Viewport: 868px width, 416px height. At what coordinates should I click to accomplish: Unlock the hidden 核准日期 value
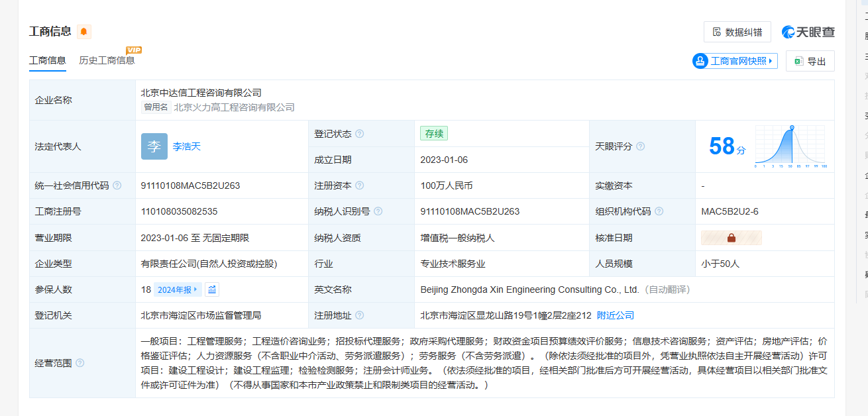tap(732, 238)
